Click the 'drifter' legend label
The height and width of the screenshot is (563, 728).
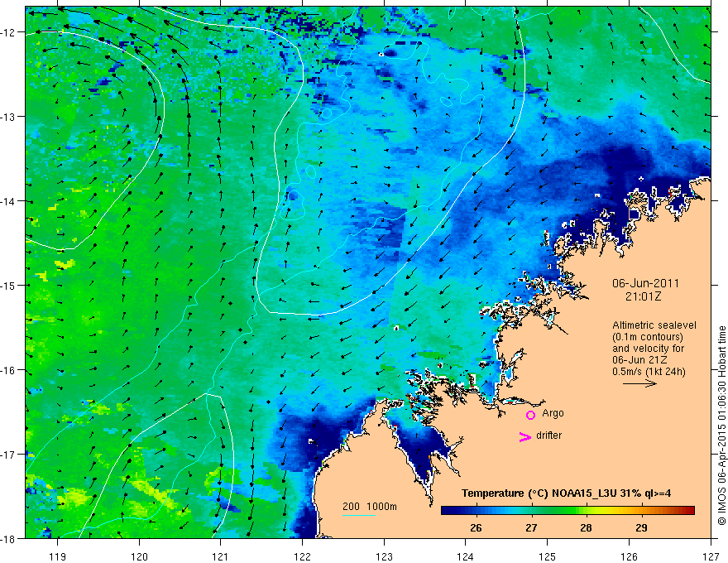[x=548, y=435]
